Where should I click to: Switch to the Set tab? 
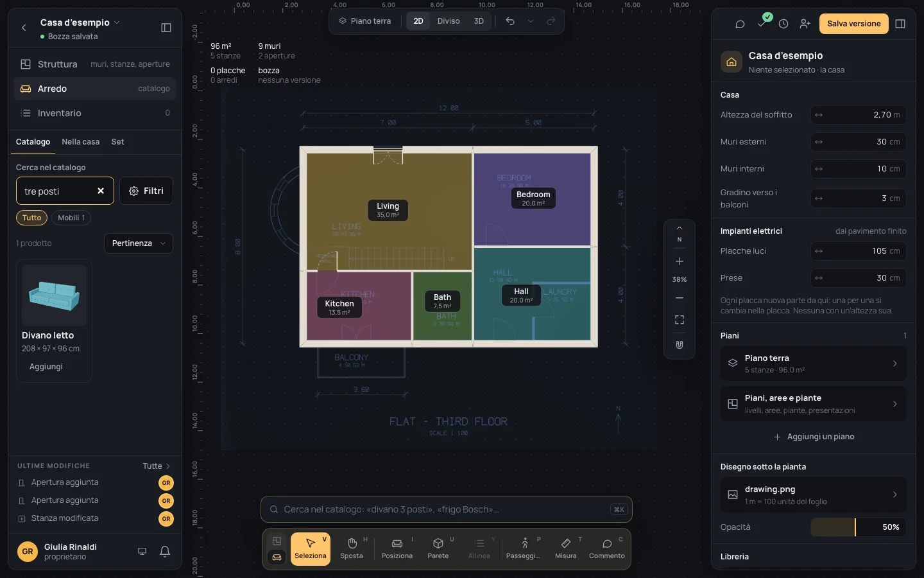[x=118, y=142]
